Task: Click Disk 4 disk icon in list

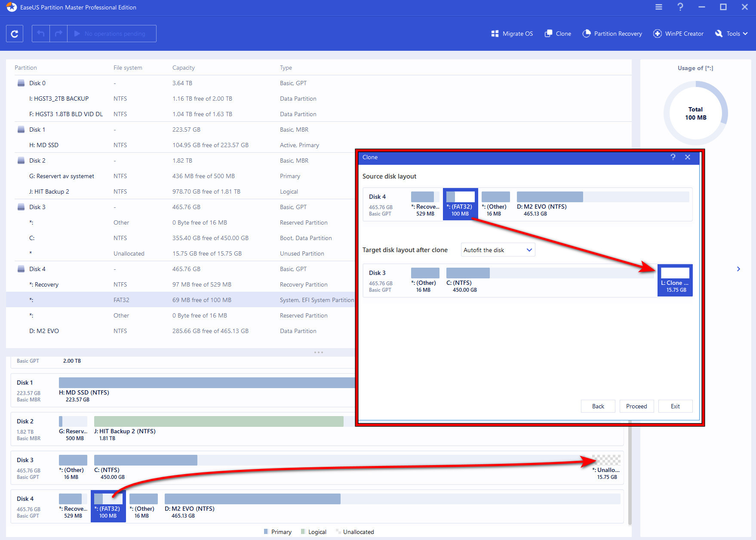Action: pos(21,269)
